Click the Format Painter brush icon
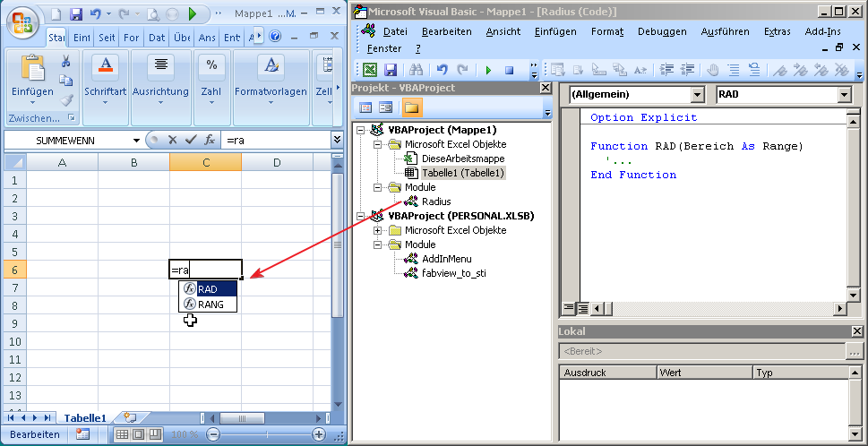This screenshot has width=868, height=446. (x=66, y=100)
